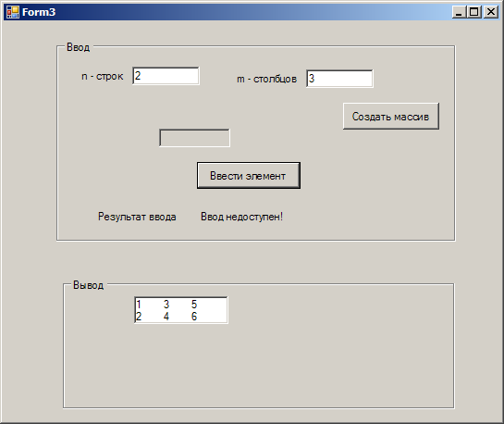Click the 'Создать массив' button
The width and height of the screenshot is (504, 424).
(391, 116)
